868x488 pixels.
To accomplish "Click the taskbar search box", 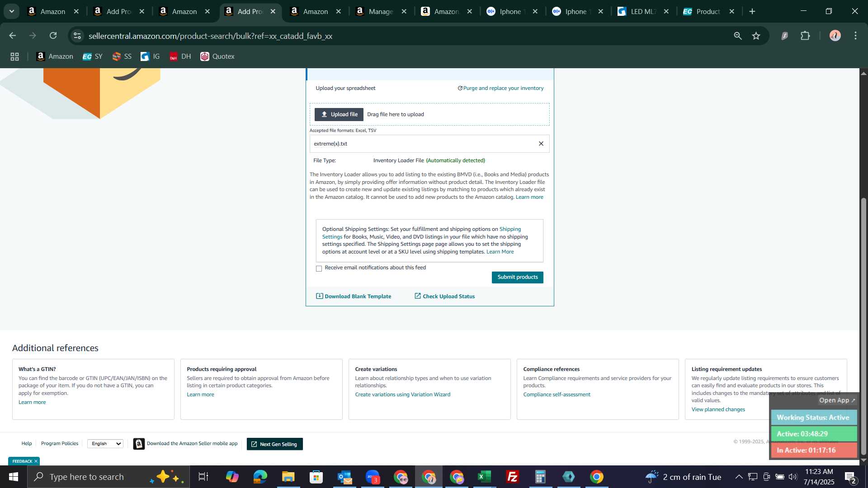I will 108,477.
